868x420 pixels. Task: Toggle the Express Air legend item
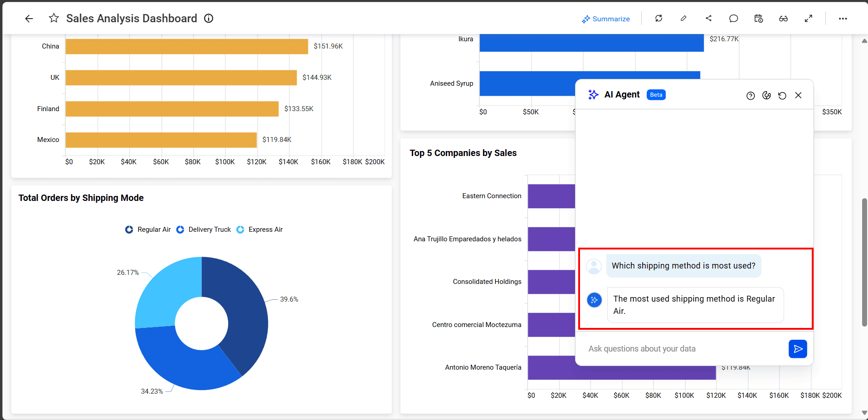pyautogui.click(x=260, y=230)
